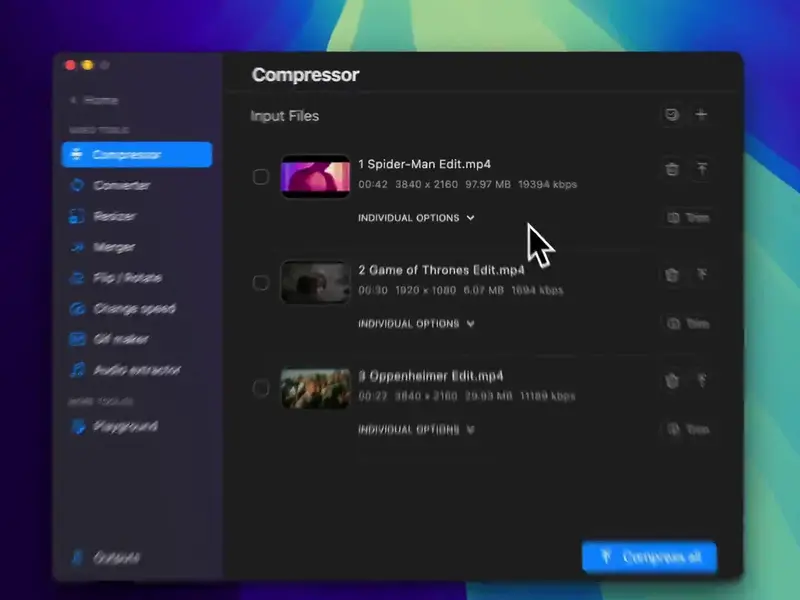Select the Game of Thrones Edit.mp4 checkbox
This screenshot has height=600, width=800.
click(261, 283)
